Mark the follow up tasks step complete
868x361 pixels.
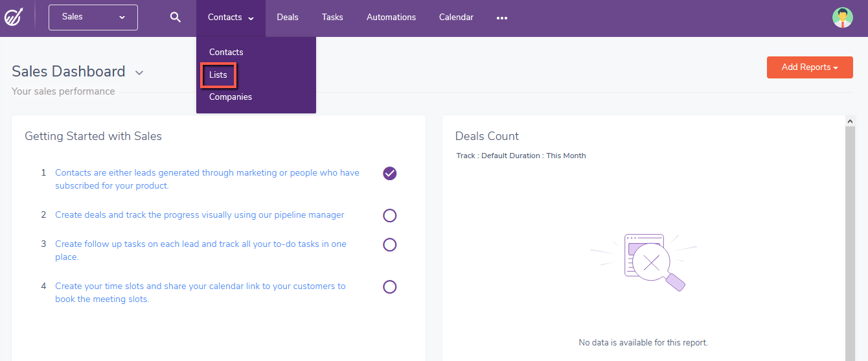(390, 244)
